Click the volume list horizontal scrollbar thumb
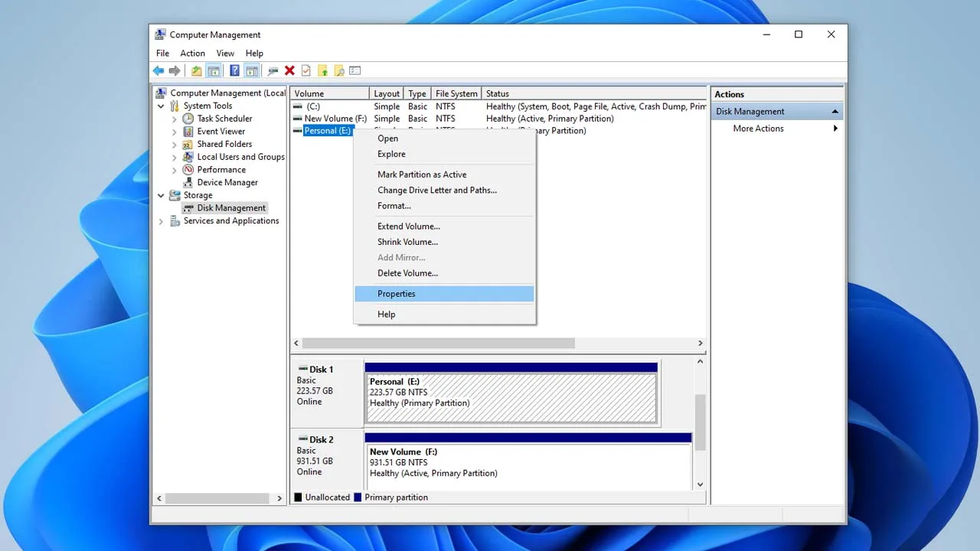Viewport: 980px width, 551px height. click(438, 344)
